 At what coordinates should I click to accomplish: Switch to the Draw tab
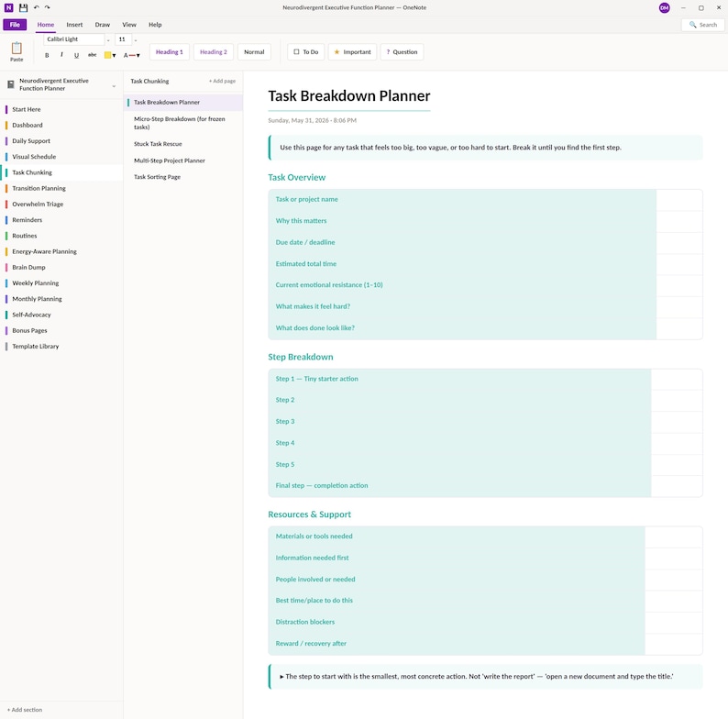point(103,25)
